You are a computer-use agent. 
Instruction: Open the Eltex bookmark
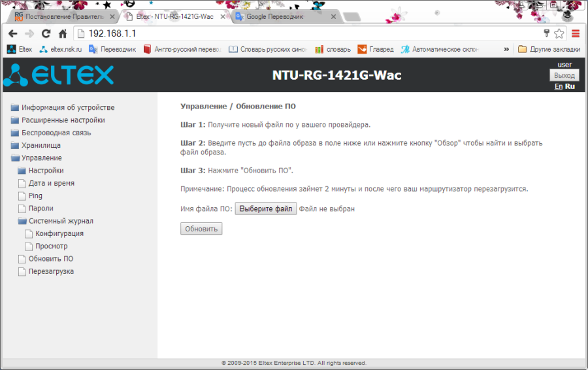pyautogui.click(x=20, y=49)
